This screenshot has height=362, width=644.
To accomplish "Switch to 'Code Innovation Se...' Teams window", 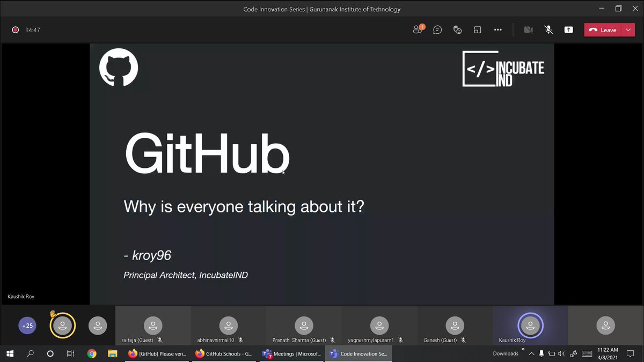I will point(358,353).
